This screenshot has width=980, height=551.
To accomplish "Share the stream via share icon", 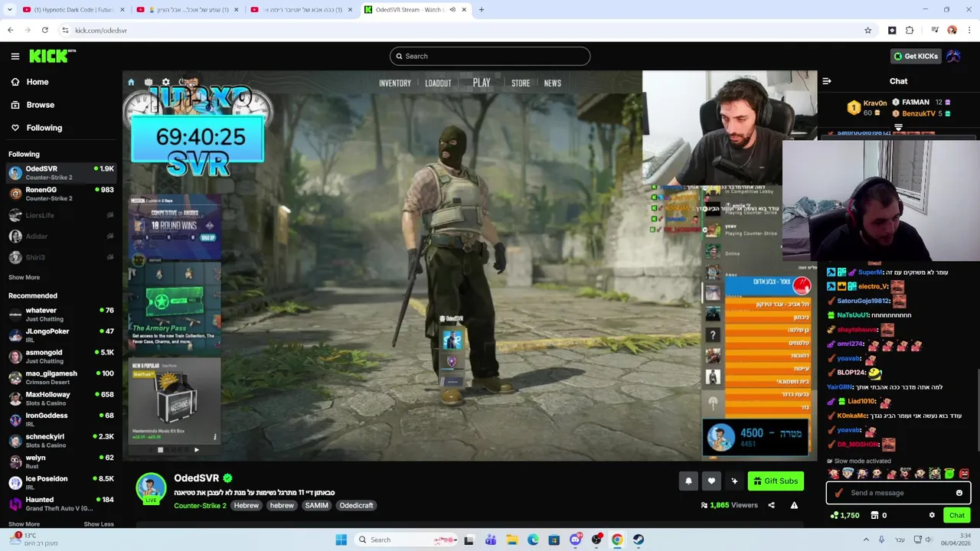I will (771, 505).
